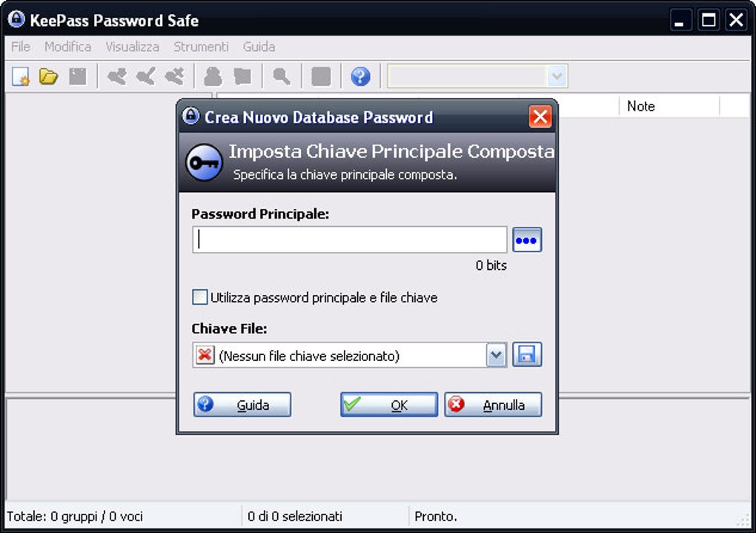Click the red X key file icon
Screen dimensions: 756x533
point(205,356)
